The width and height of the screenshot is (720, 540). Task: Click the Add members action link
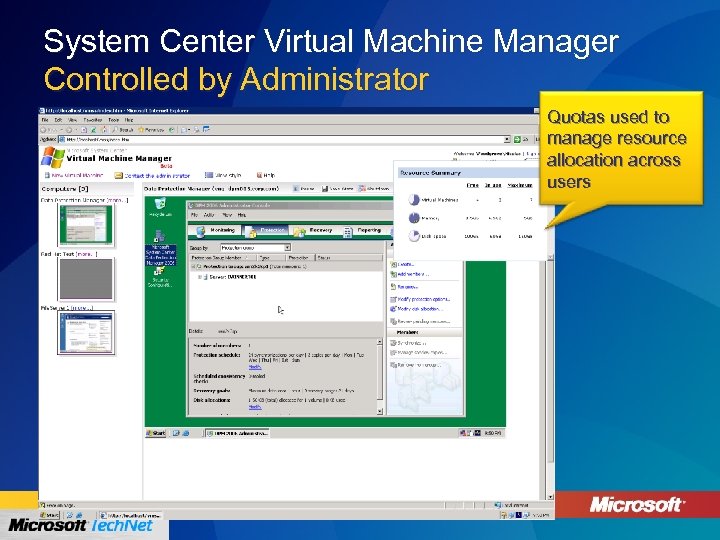[410, 274]
